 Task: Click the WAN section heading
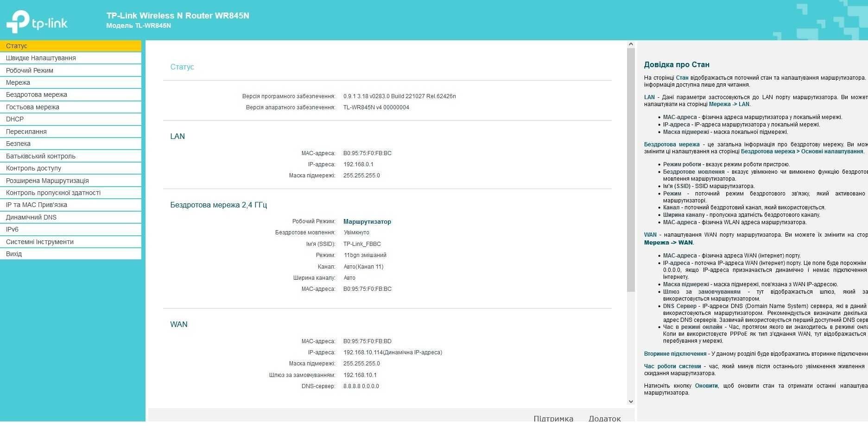click(179, 324)
